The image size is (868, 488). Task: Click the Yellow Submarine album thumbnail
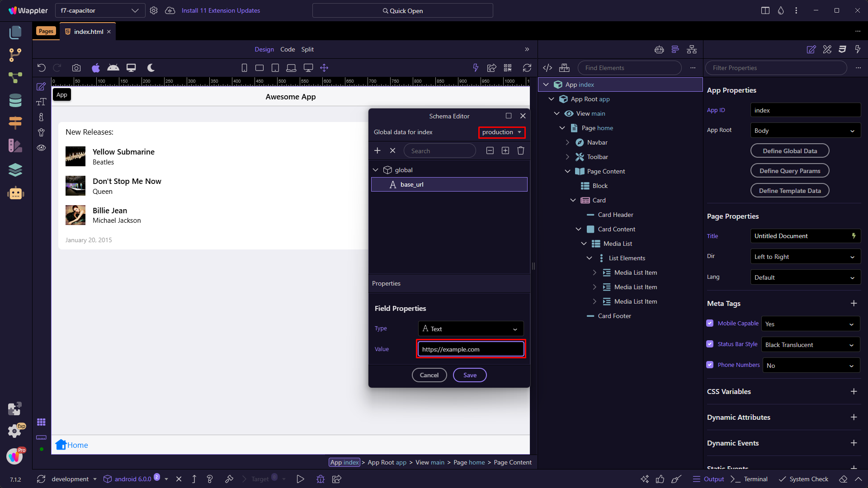tap(75, 156)
